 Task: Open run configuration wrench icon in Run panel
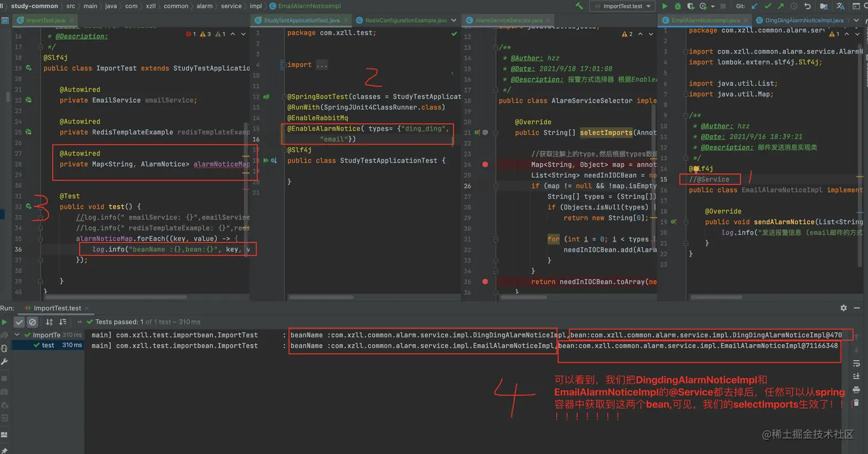point(5,361)
